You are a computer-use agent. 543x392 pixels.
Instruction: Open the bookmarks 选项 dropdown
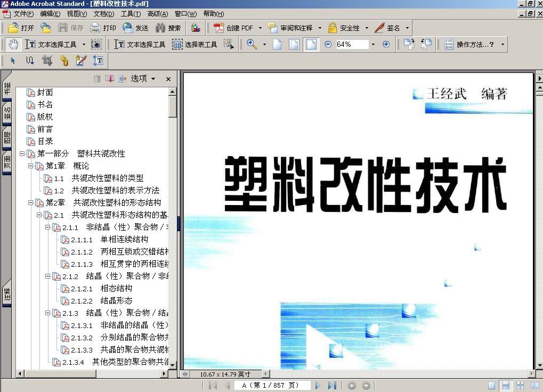click(x=143, y=78)
